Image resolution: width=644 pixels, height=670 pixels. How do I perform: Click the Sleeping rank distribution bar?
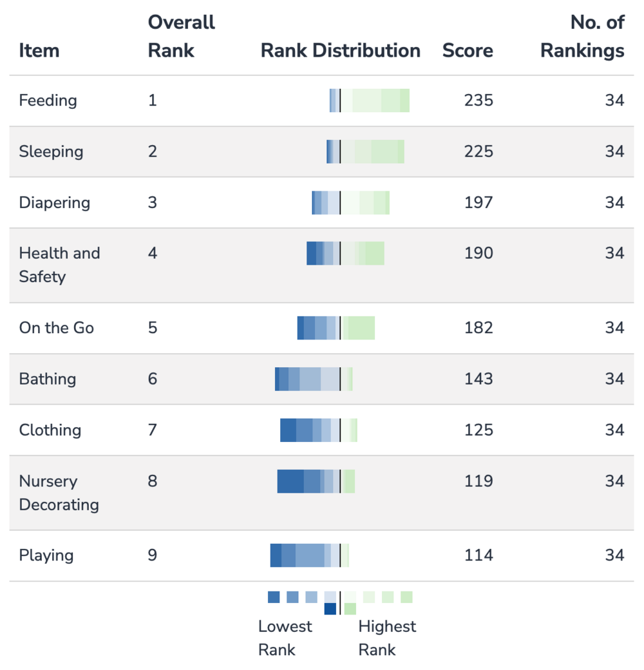point(365,151)
